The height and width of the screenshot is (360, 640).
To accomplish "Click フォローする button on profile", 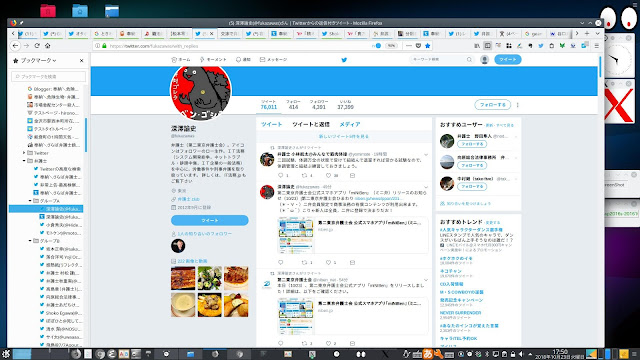I will click(493, 105).
